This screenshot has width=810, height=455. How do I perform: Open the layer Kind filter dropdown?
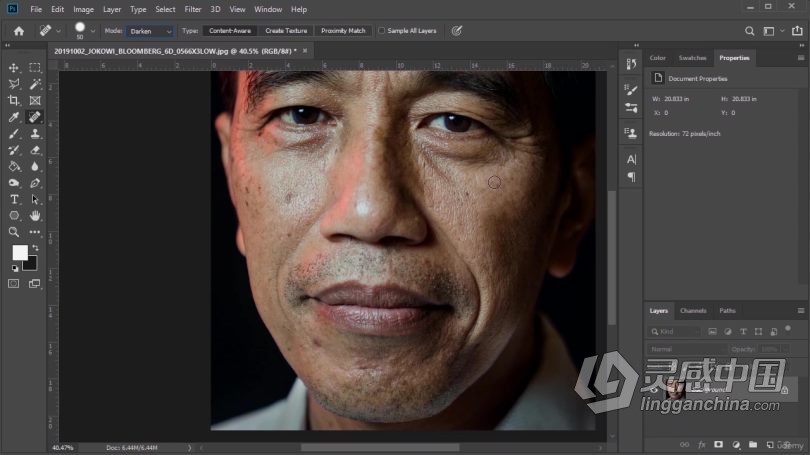pos(674,332)
